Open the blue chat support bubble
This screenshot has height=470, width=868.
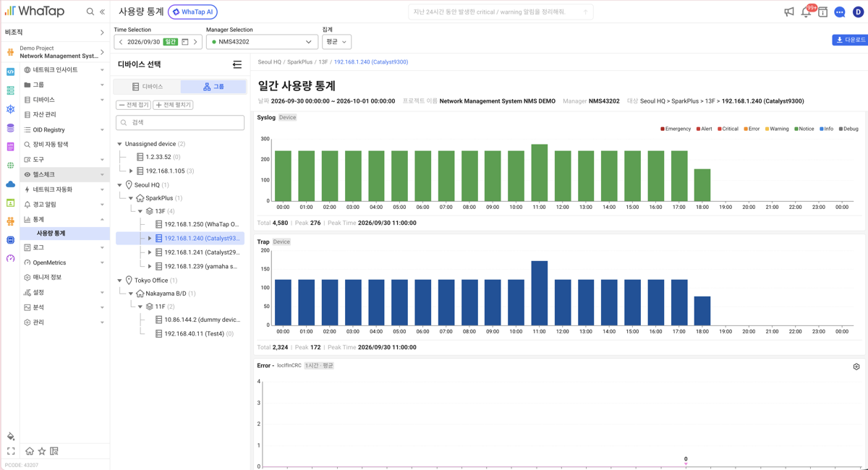tap(840, 12)
